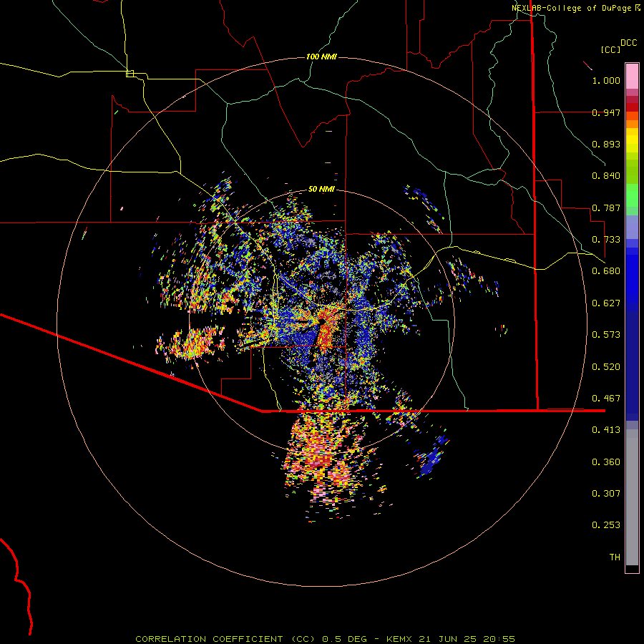Click the DCC label above color bar
The height and width of the screenshot is (644, 644).
click(x=628, y=43)
